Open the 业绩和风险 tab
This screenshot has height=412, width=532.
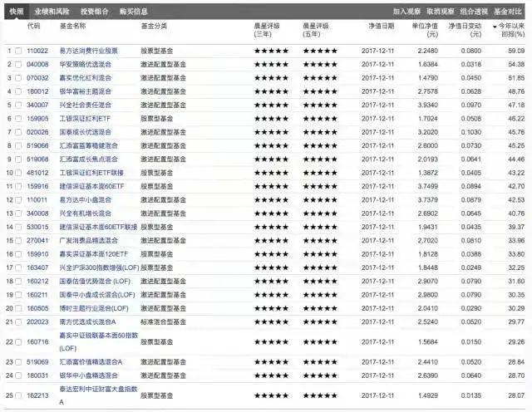(x=52, y=12)
